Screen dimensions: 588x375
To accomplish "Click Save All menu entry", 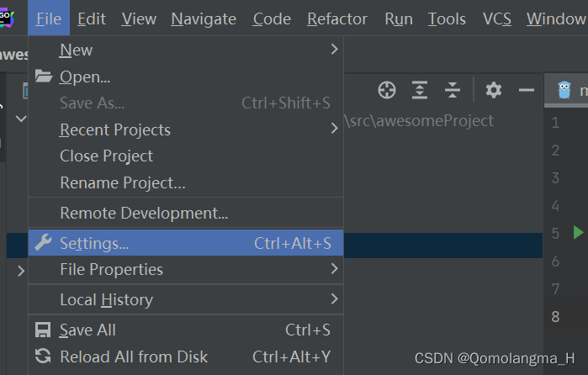I will tap(87, 330).
